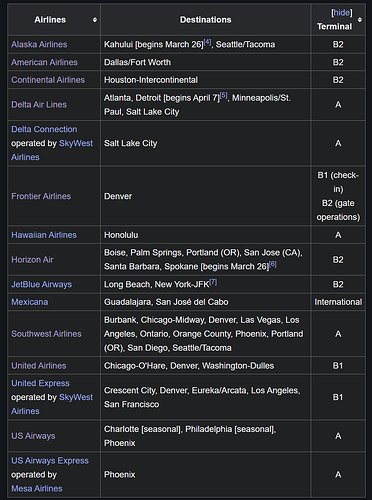
Task: Open the Horizon Air link
Action: point(32,260)
